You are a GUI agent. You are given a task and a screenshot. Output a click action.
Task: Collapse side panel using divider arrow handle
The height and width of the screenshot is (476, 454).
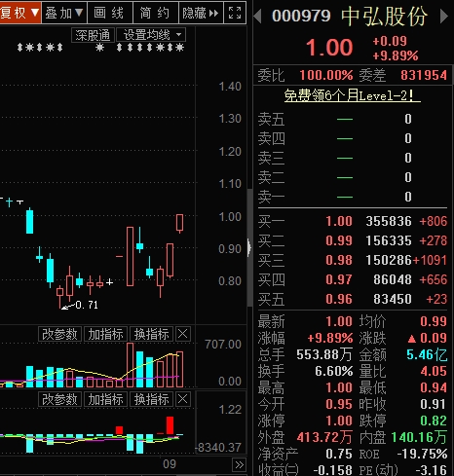click(249, 248)
